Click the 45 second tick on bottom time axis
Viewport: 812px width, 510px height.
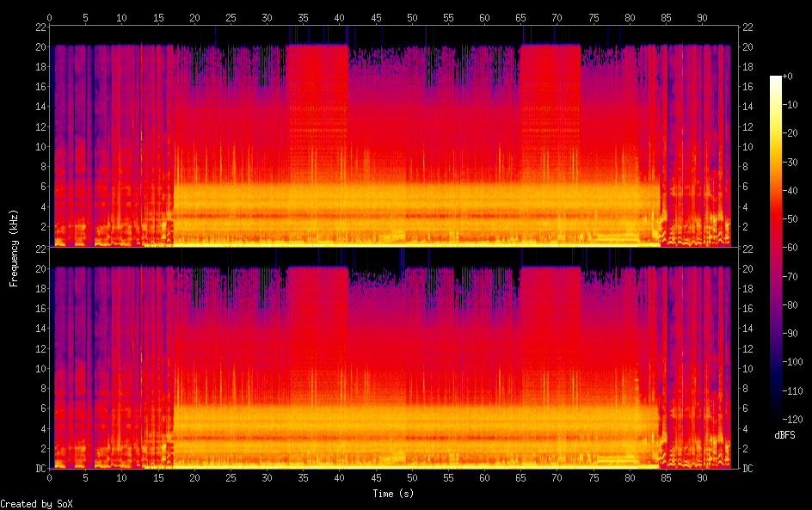coord(376,477)
